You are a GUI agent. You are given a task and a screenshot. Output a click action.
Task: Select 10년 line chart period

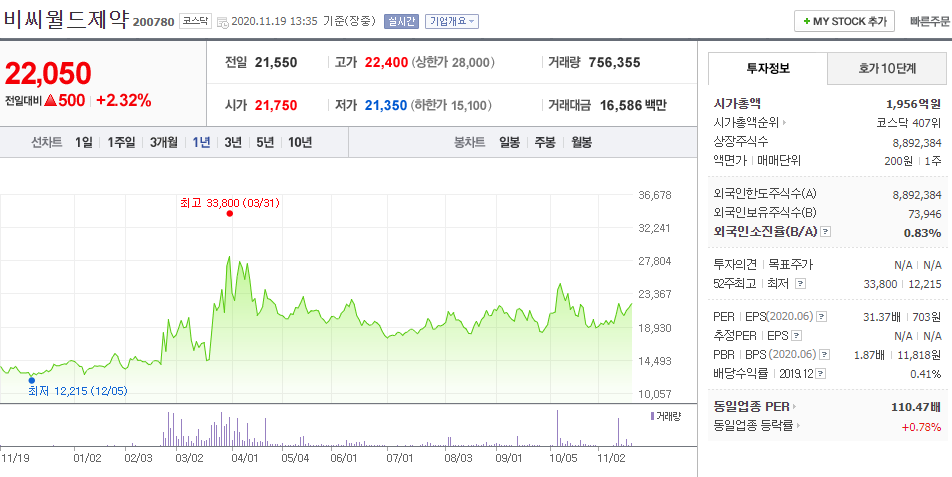[300, 143]
